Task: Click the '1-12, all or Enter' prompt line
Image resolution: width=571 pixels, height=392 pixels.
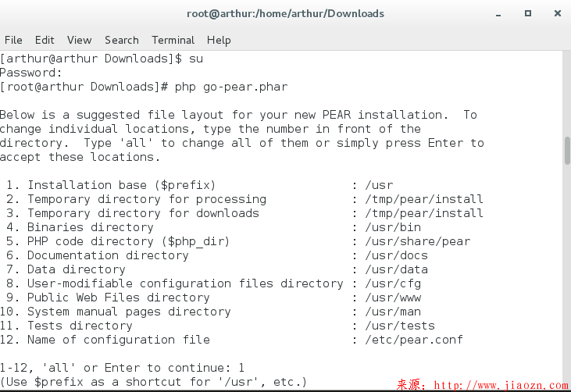Action: click(x=121, y=368)
